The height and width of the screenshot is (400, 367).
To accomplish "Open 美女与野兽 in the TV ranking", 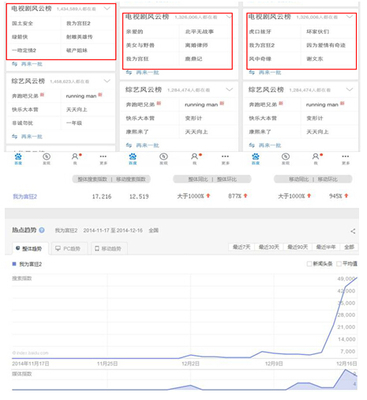I will 140,45.
